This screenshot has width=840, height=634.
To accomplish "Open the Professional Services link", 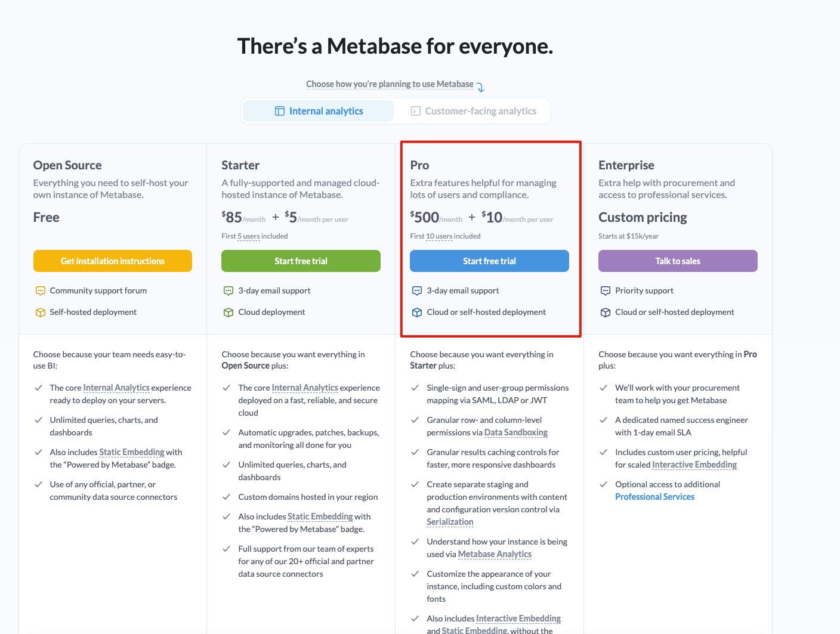I will [x=654, y=497].
